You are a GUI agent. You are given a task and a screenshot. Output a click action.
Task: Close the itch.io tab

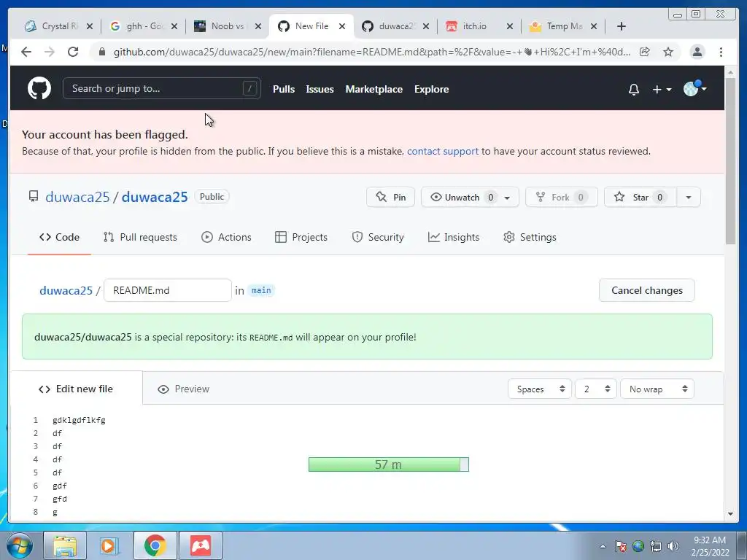[x=510, y=26]
